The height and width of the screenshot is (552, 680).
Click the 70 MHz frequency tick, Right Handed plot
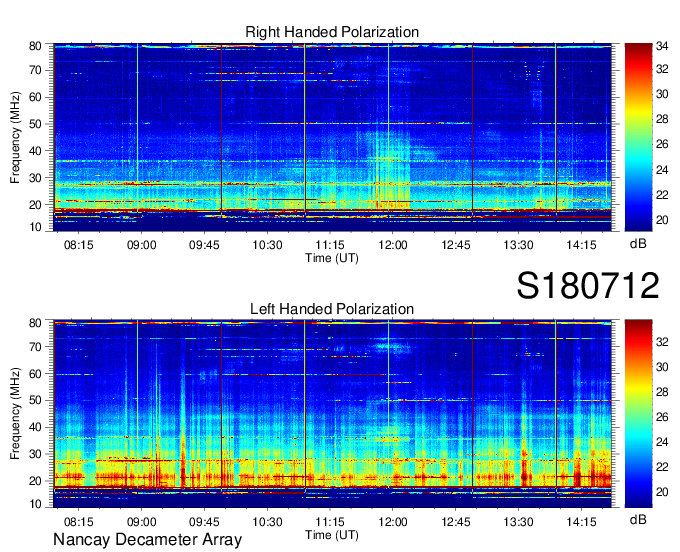point(35,70)
